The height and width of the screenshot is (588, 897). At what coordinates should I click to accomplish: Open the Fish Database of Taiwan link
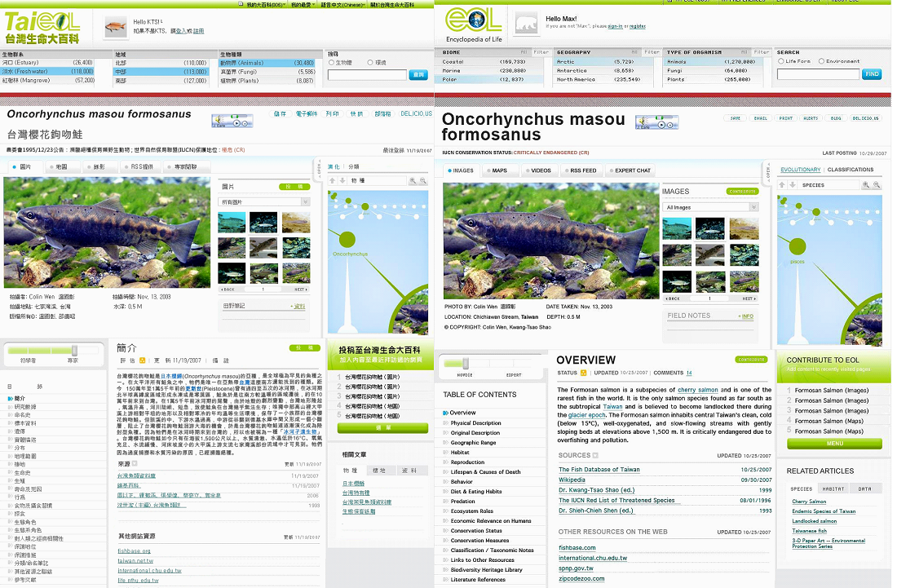pos(599,470)
